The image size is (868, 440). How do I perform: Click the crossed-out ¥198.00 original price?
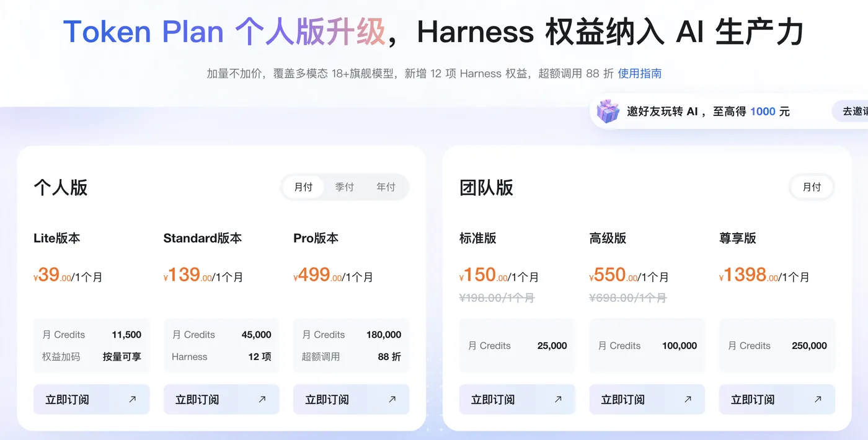[497, 298]
